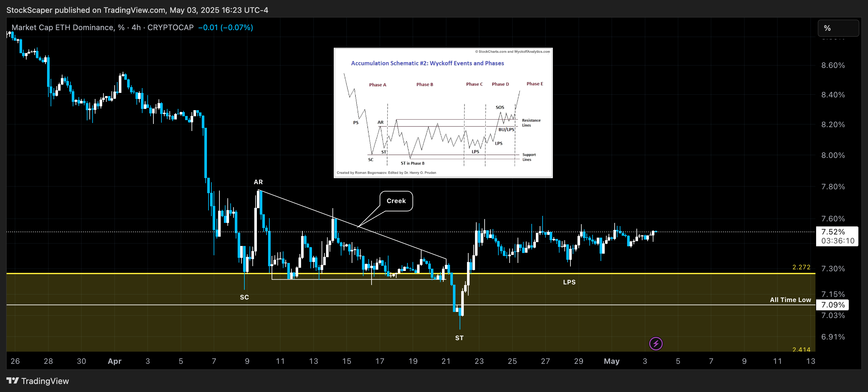Select the All Time Low line label
Screen dimensions: 868x392
[x=790, y=300]
